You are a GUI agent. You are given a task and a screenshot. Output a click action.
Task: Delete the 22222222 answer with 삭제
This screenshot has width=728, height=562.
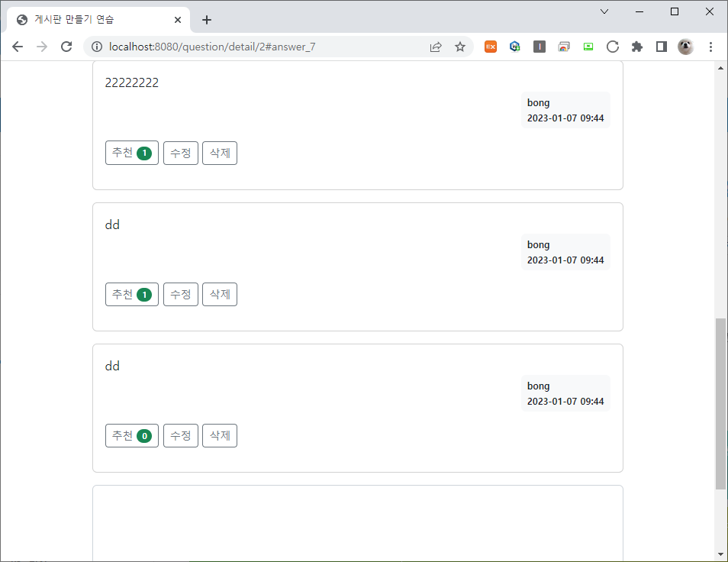220,153
